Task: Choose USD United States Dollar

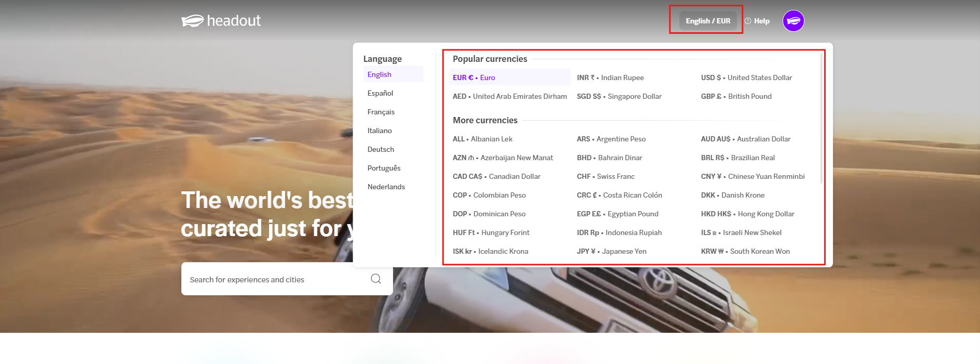Action: coord(746,77)
